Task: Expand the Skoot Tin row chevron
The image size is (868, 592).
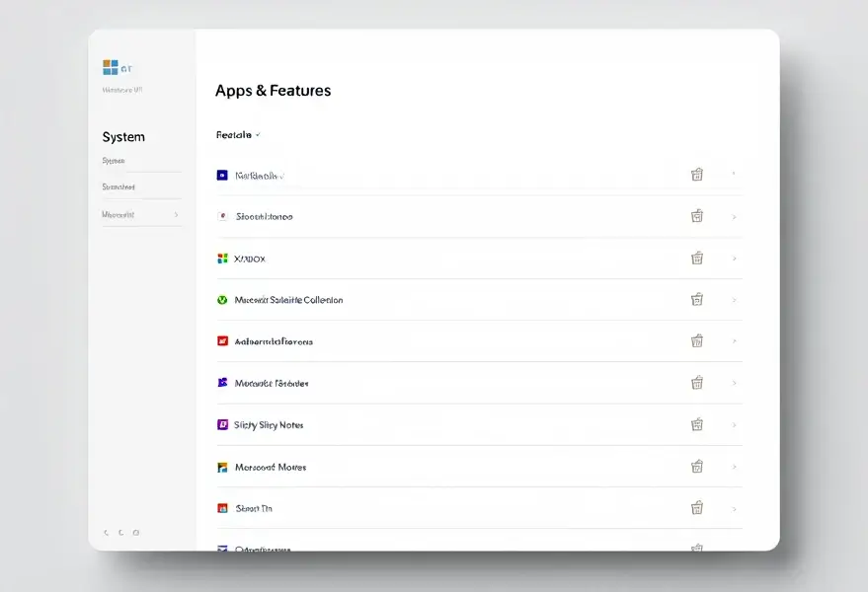Action: [x=734, y=509]
